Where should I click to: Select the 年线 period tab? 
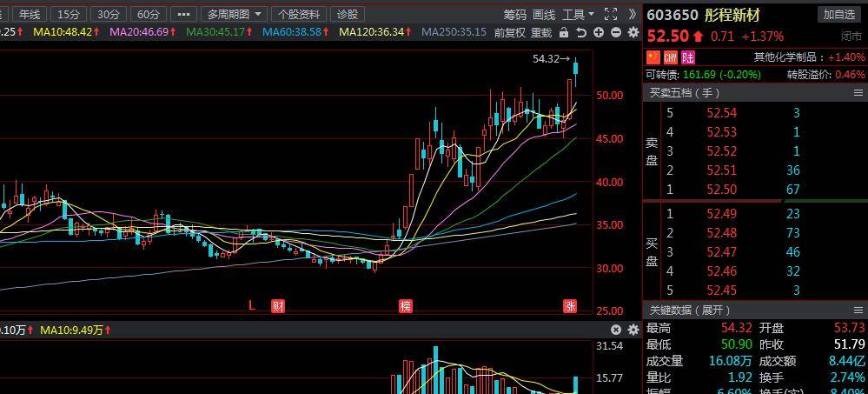coord(30,14)
